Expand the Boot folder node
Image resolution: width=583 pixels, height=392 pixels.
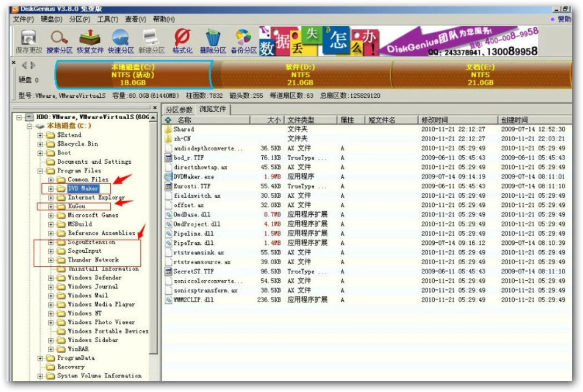(x=40, y=153)
